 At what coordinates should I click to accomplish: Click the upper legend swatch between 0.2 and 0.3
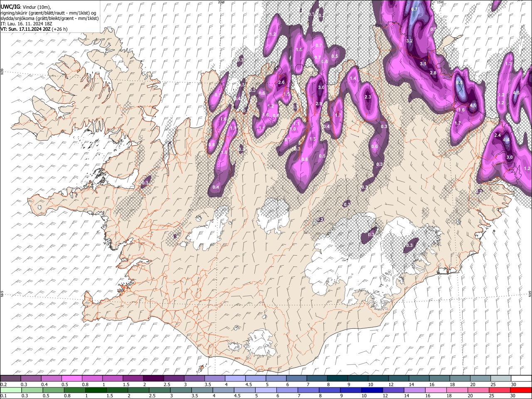(10, 379)
